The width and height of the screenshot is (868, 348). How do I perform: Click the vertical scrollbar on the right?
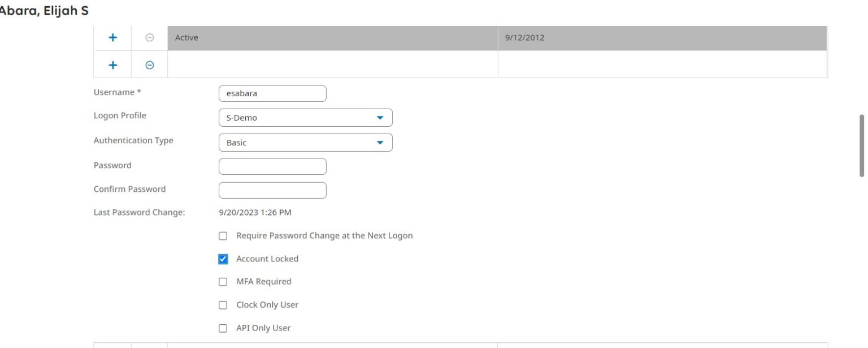[861, 144]
